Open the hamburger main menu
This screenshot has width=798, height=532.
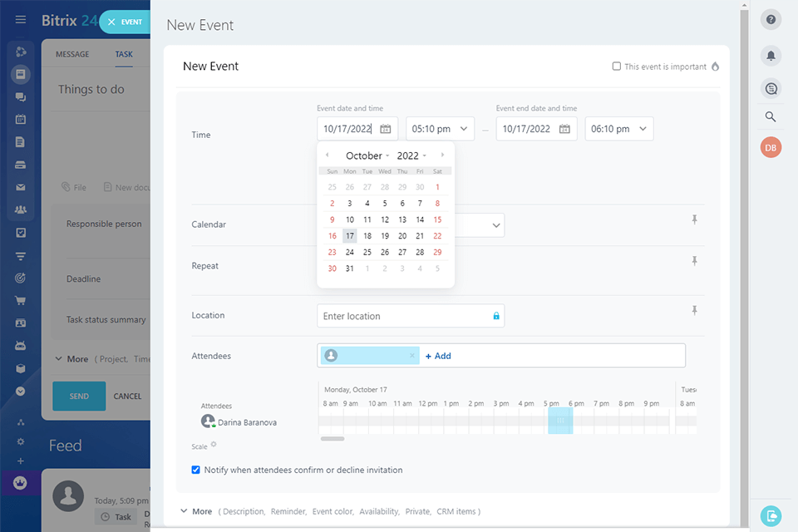point(20,20)
